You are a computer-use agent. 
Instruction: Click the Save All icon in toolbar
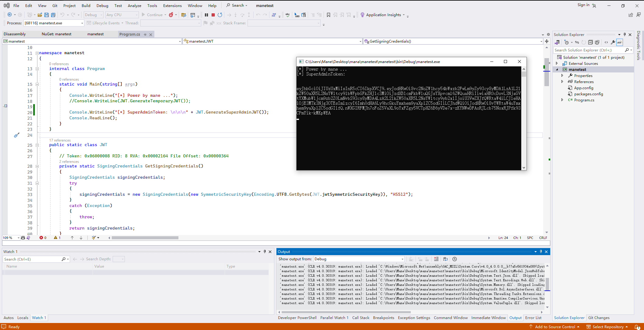[x=53, y=15]
